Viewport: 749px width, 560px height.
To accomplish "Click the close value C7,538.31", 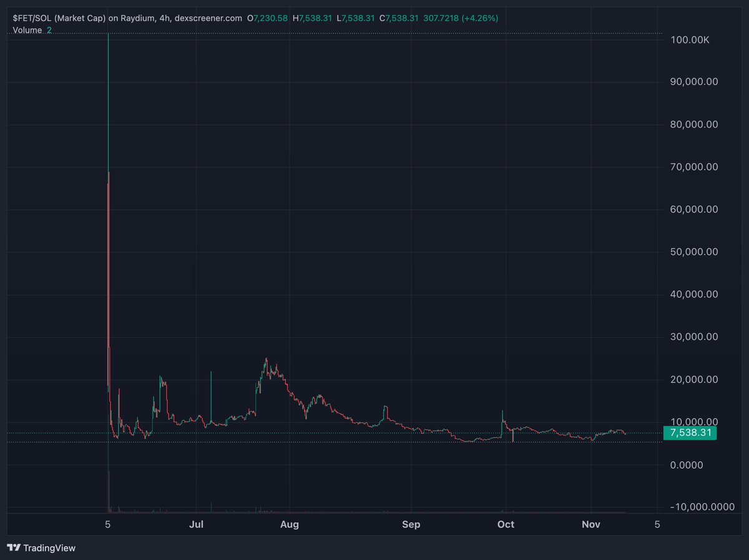I will pos(399,18).
